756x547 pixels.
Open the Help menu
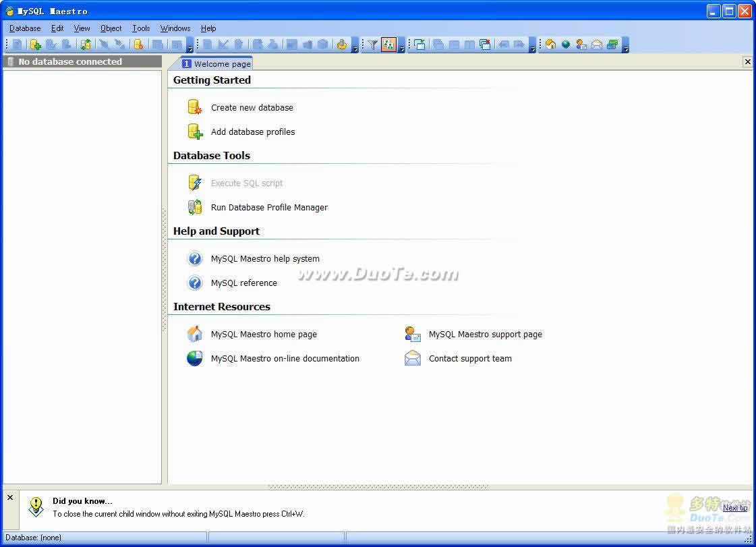208,28
